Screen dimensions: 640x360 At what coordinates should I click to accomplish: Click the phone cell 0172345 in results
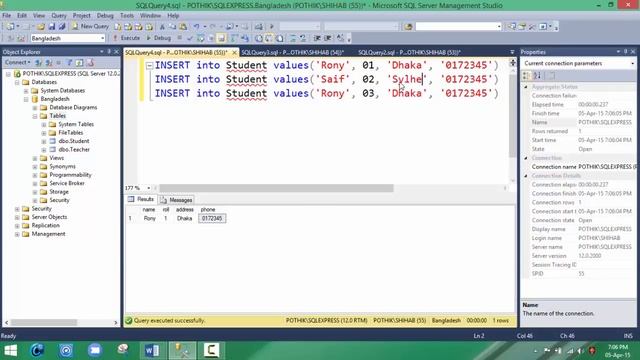[x=212, y=218]
